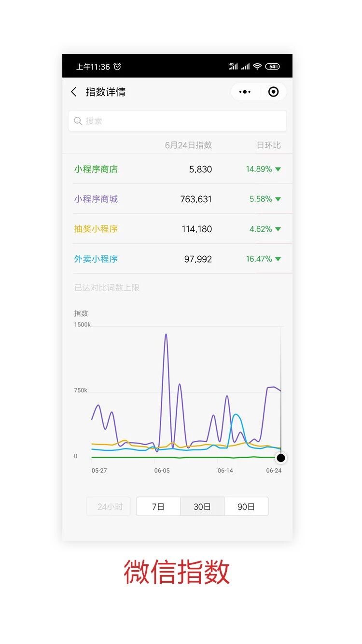The height and width of the screenshot is (644, 362).
Task: Tap the battery indicator showing 54
Action: point(272,67)
